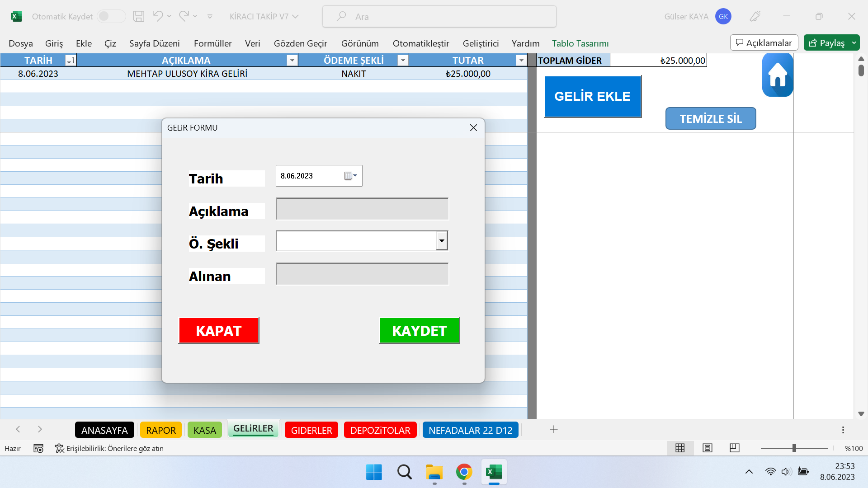868x488 pixels.
Task: Switch to the Geliştirici ribbon tab
Action: tap(481, 43)
